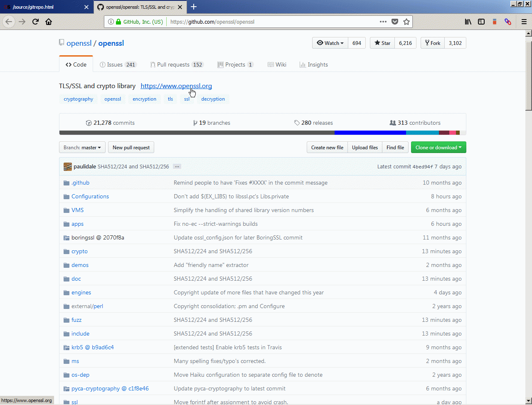Click the VMS folder icon

tap(66, 210)
